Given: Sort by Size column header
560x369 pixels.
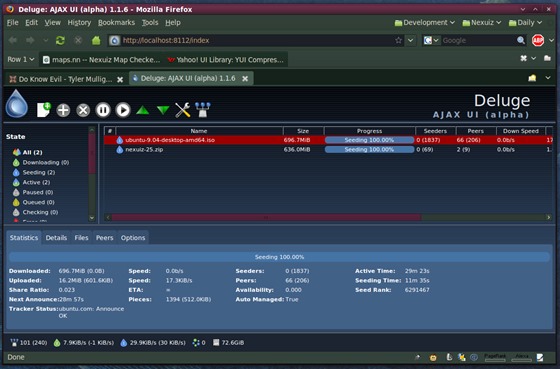Looking at the screenshot, I should pyautogui.click(x=303, y=131).
